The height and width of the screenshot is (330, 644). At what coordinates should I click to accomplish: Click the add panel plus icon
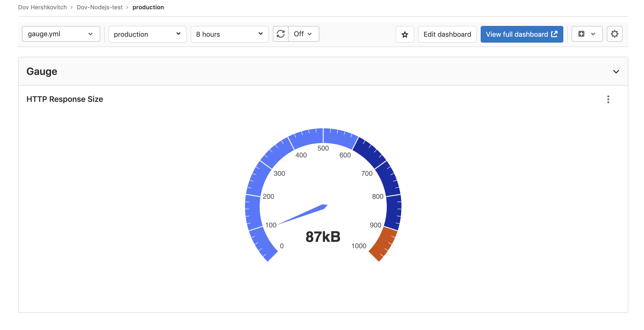click(x=581, y=34)
